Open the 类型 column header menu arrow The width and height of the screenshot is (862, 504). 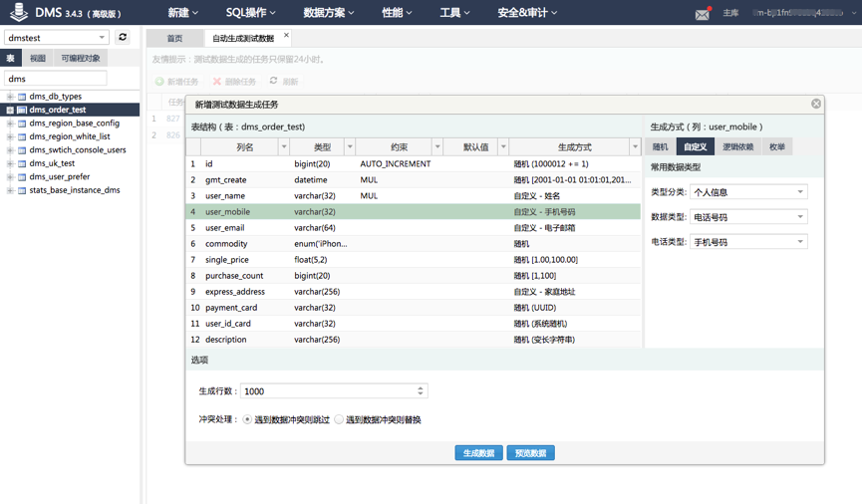click(350, 146)
